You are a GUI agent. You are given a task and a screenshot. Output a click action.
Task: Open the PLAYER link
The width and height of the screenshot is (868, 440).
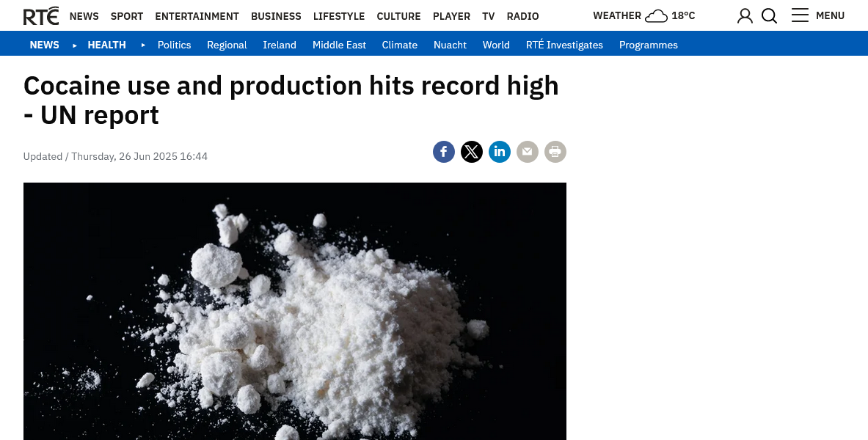pos(451,16)
